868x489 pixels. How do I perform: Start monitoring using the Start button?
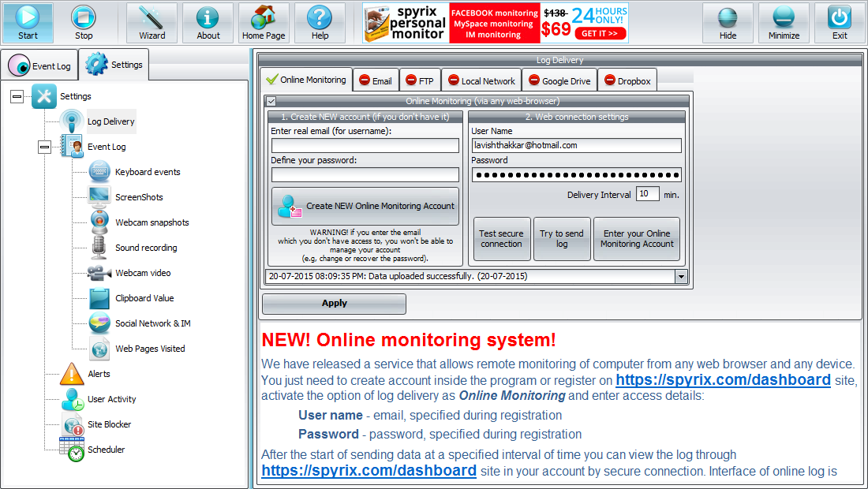coord(28,23)
